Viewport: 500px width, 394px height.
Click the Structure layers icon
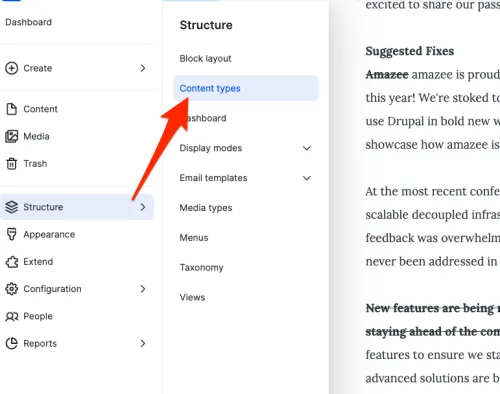click(12, 207)
